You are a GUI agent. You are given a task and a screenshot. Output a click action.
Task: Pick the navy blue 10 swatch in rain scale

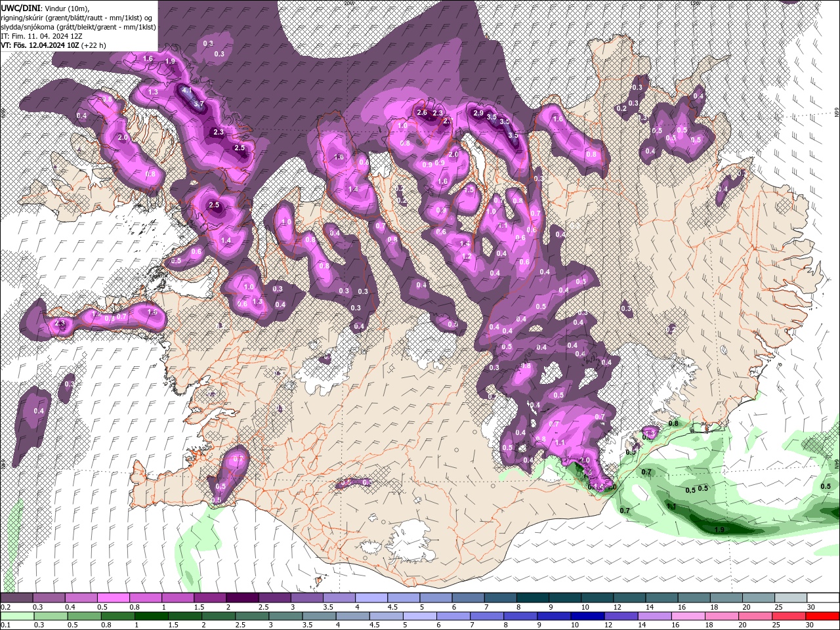(x=586, y=616)
